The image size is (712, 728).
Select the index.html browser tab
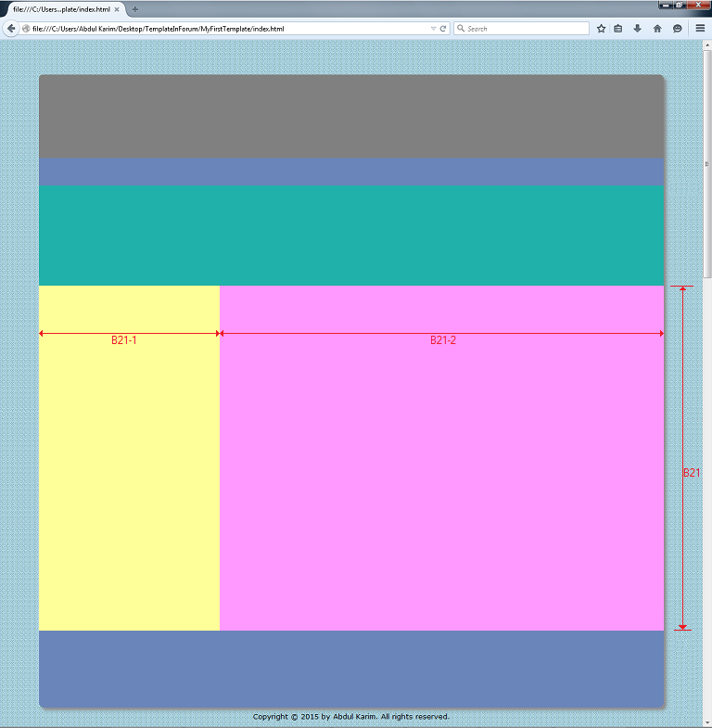coord(60,9)
